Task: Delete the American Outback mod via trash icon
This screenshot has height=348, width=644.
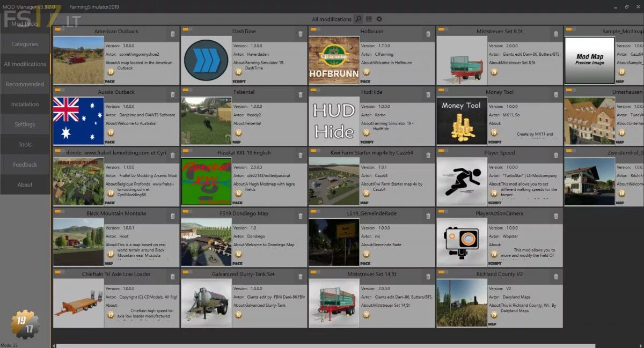Action: pos(172,33)
